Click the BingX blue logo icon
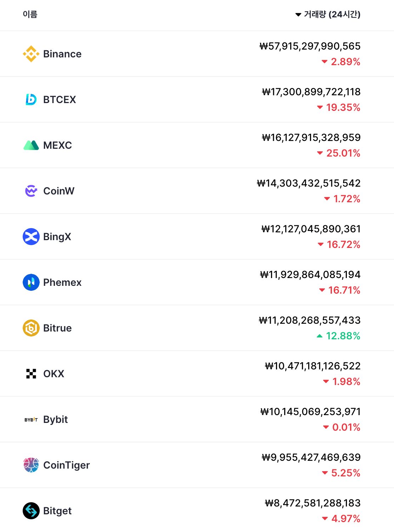Screen dimensions: 394x532 (31, 237)
